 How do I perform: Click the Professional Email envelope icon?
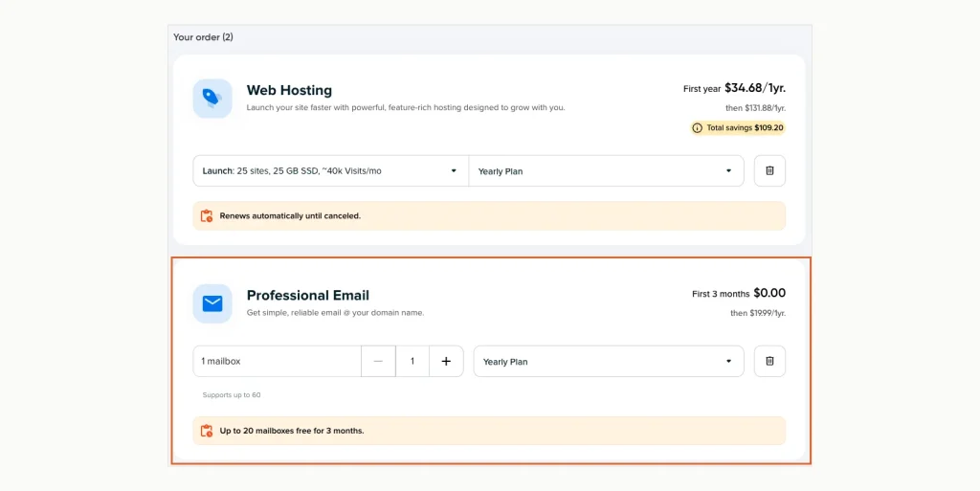tap(212, 303)
